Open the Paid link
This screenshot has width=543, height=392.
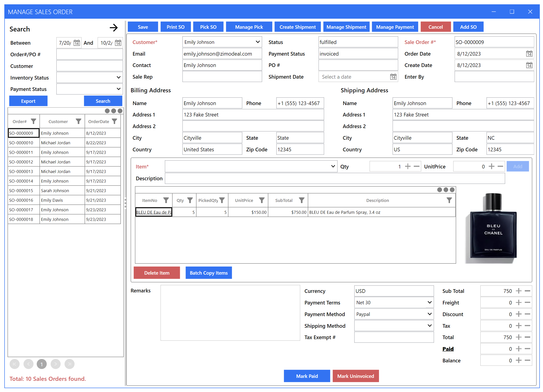(x=448, y=349)
